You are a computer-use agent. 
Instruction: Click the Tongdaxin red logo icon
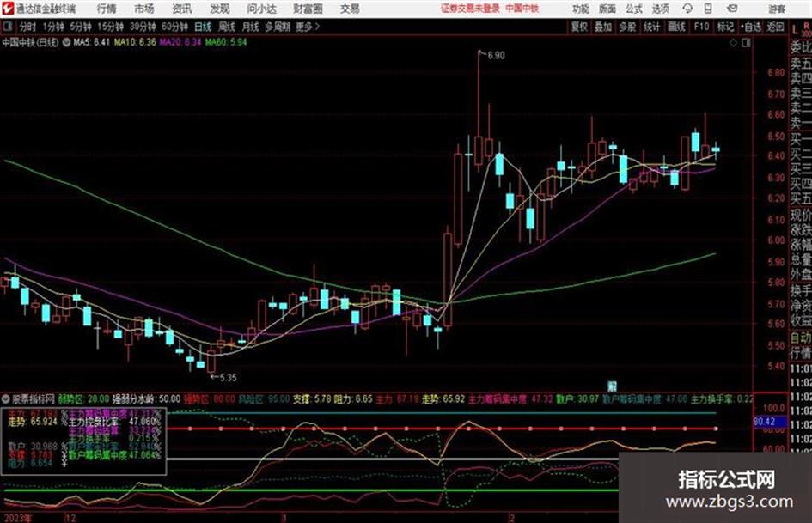pos(9,9)
